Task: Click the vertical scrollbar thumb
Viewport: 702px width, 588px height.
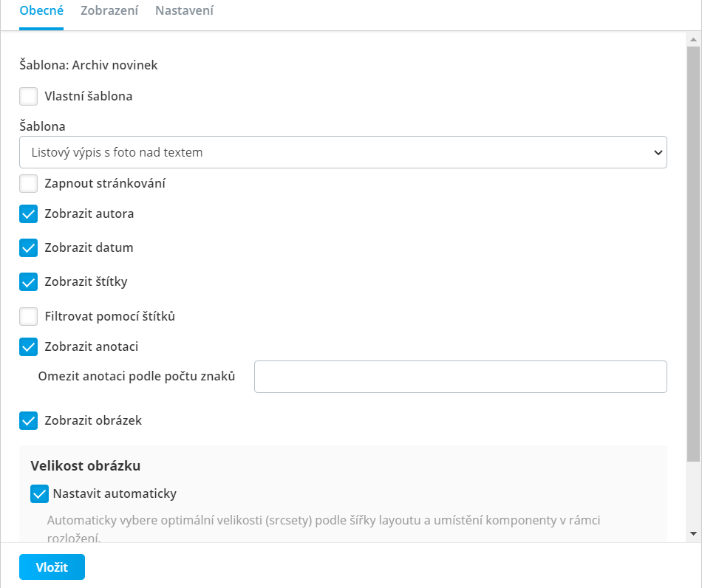Action: coord(693,253)
